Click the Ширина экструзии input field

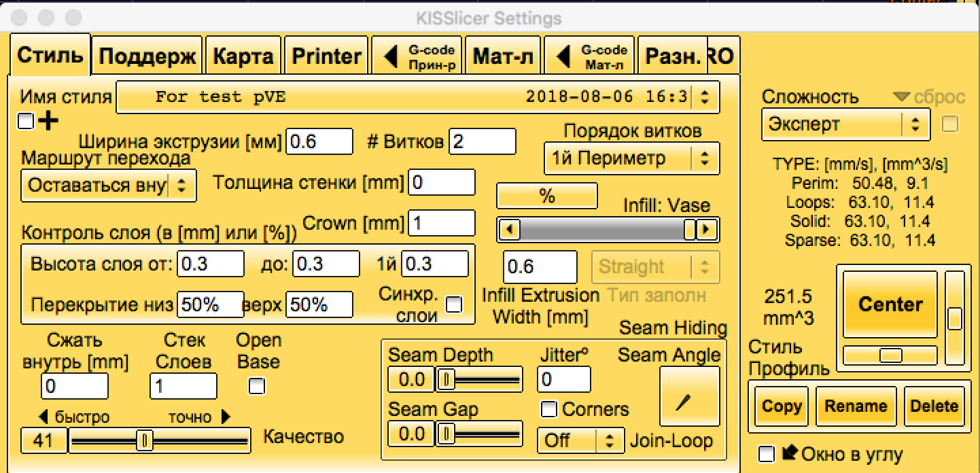(x=319, y=142)
